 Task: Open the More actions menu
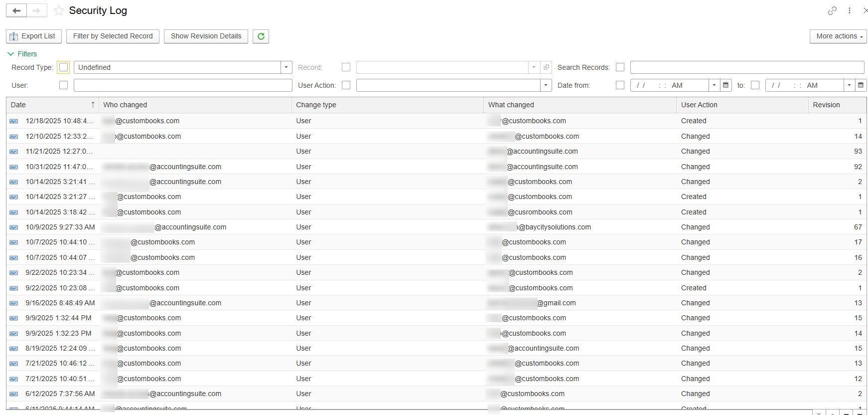(838, 36)
